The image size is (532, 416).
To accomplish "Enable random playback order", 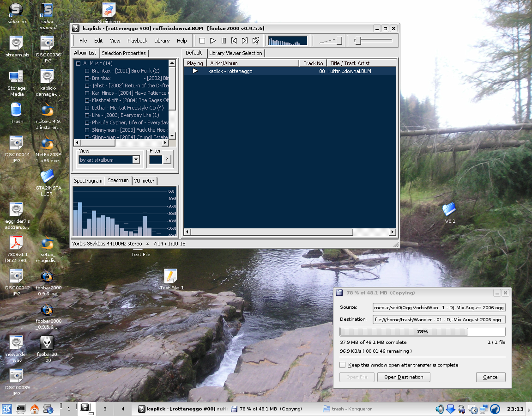I will point(255,41).
